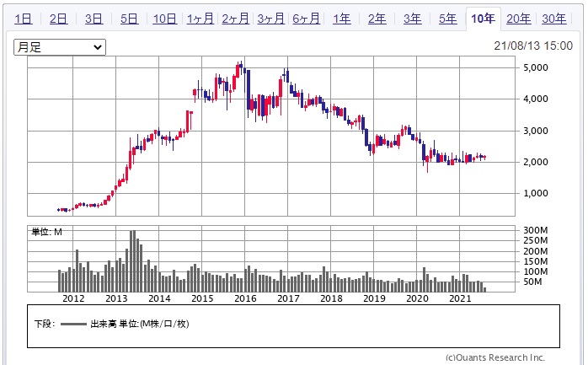
Task: Click the 出来高 単位:(M株/口/枚) legend text
Action: 140,324
